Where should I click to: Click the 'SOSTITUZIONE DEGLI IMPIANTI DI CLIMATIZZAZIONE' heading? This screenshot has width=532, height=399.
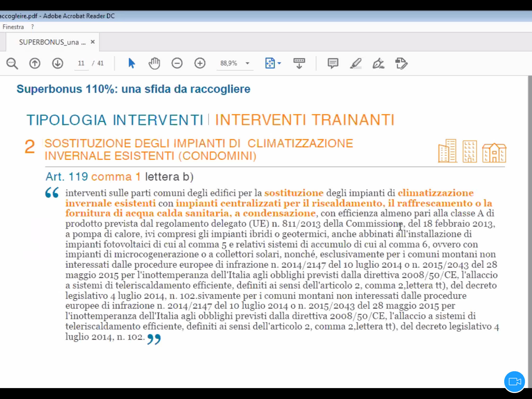(199, 143)
